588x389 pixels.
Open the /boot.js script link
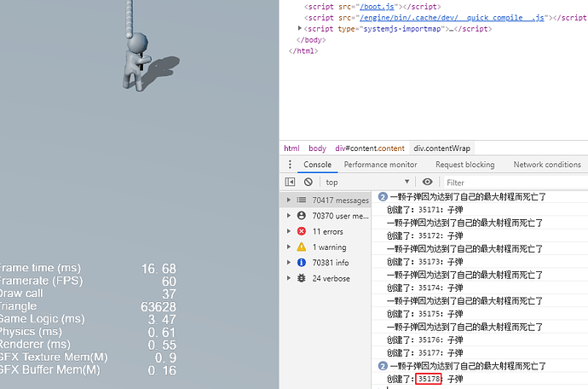(377, 7)
